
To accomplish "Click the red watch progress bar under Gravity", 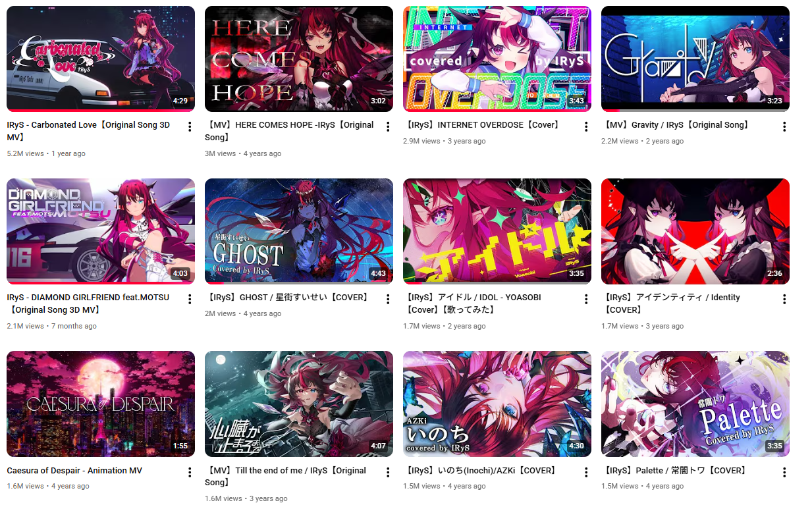I will click(610, 111).
